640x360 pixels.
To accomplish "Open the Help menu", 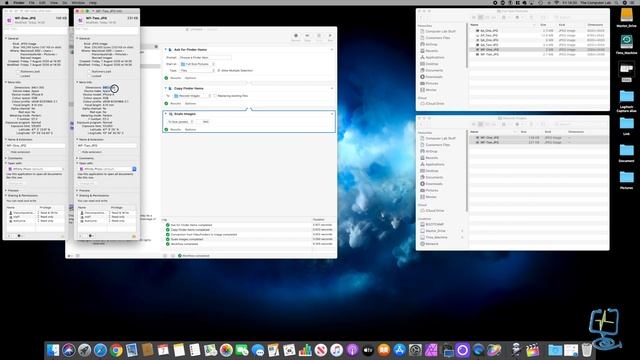I will (x=93, y=2).
